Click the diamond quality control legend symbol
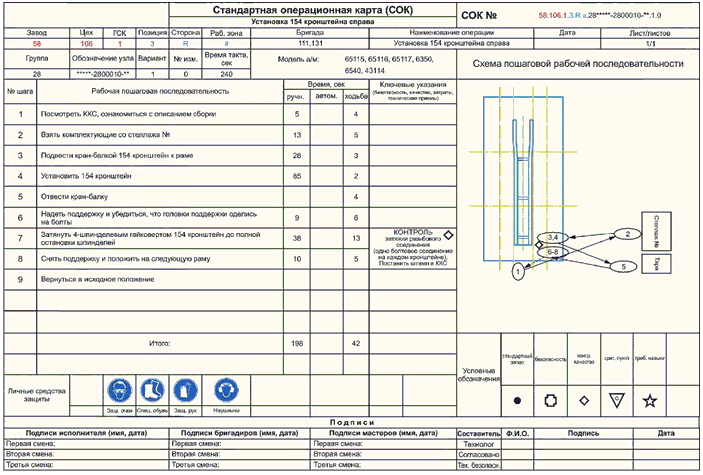 point(583,399)
